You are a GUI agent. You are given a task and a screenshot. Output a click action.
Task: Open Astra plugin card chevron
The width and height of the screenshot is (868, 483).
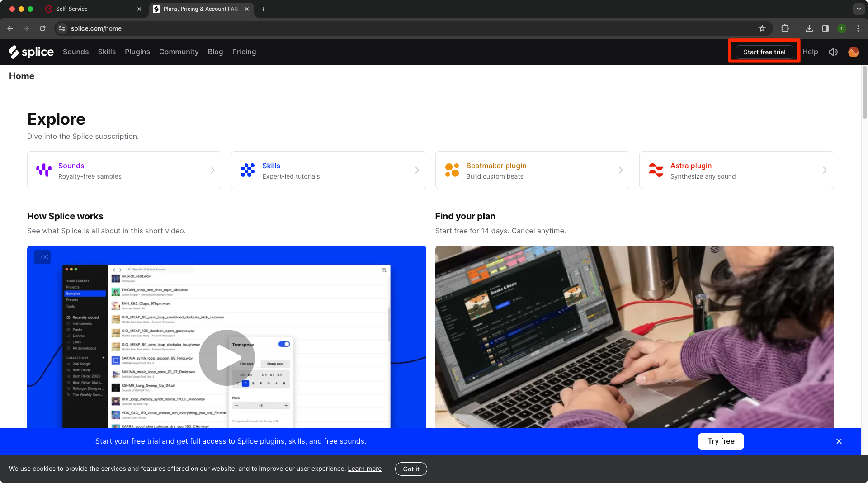pyautogui.click(x=825, y=170)
